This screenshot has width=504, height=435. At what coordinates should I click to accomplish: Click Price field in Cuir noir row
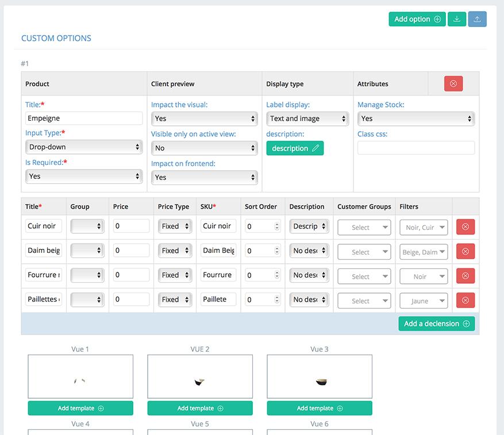[x=131, y=226]
